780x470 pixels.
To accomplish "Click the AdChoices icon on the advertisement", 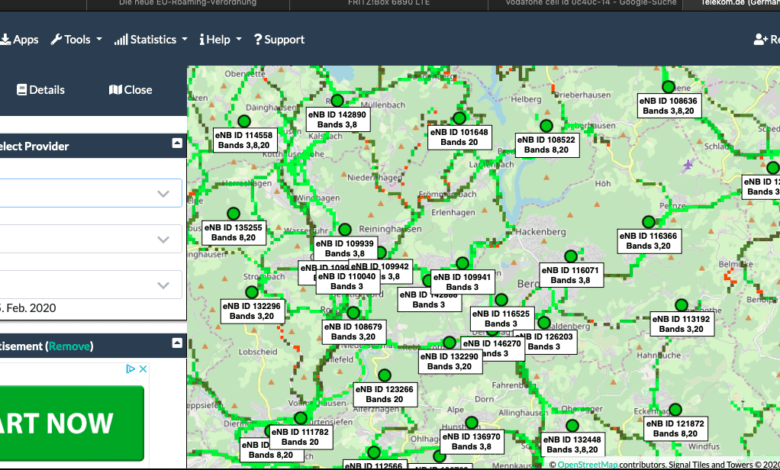I will (130, 369).
